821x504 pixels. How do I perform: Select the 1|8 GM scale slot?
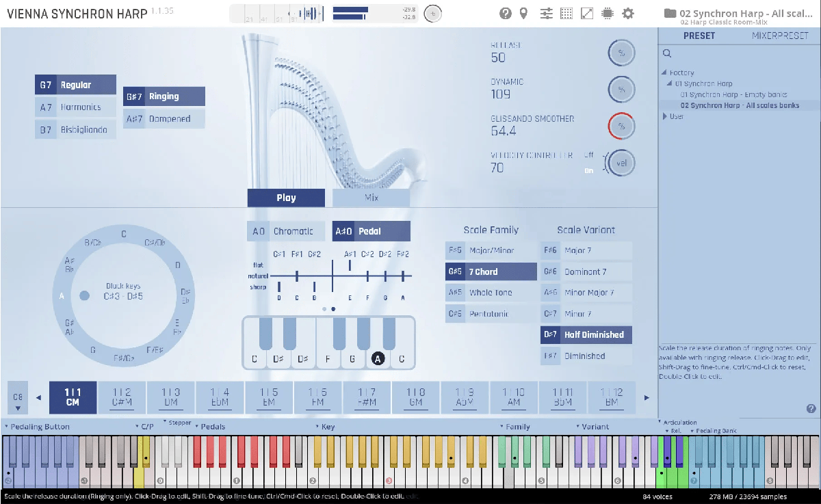click(x=415, y=397)
